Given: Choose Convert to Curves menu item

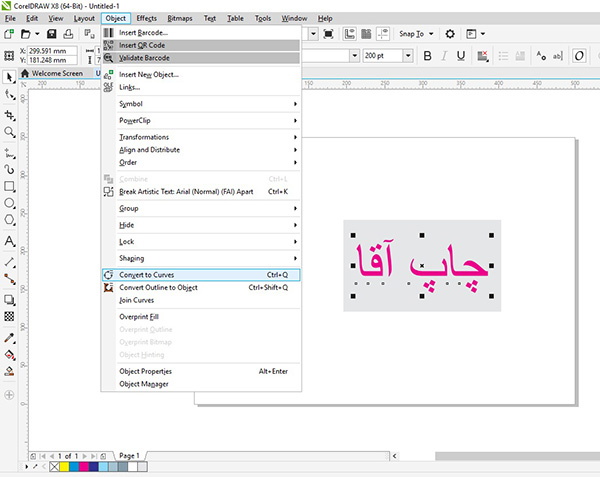Looking at the screenshot, I should point(201,275).
